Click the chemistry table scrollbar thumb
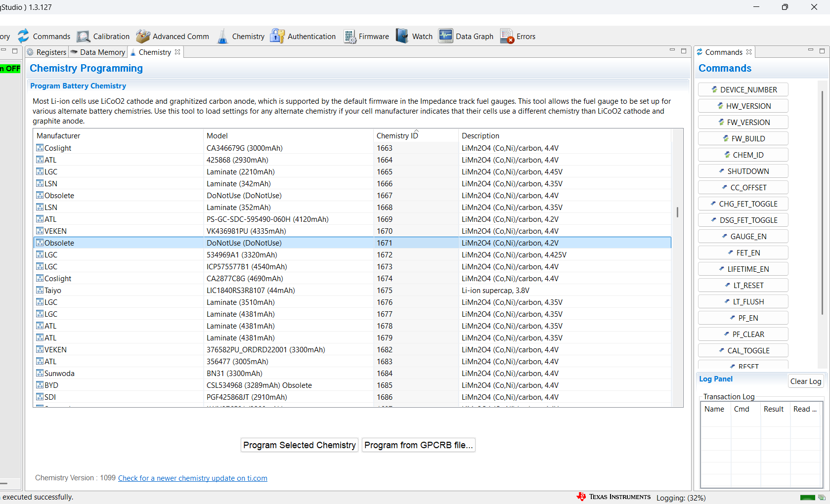830x504 pixels. point(677,212)
